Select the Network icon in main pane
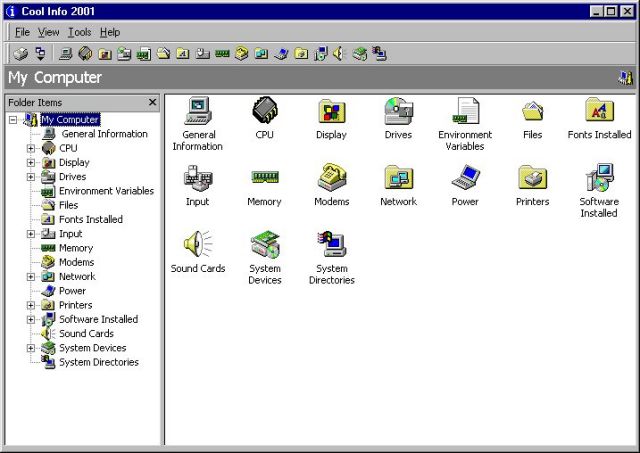640x453 pixels. (399, 177)
